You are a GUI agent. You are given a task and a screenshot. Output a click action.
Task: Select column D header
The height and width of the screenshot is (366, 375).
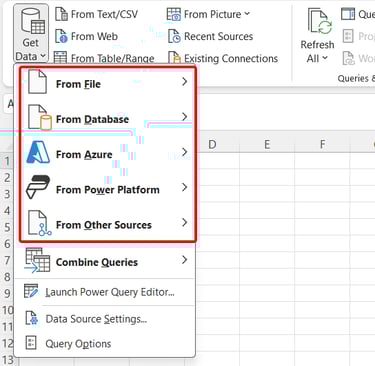point(212,145)
